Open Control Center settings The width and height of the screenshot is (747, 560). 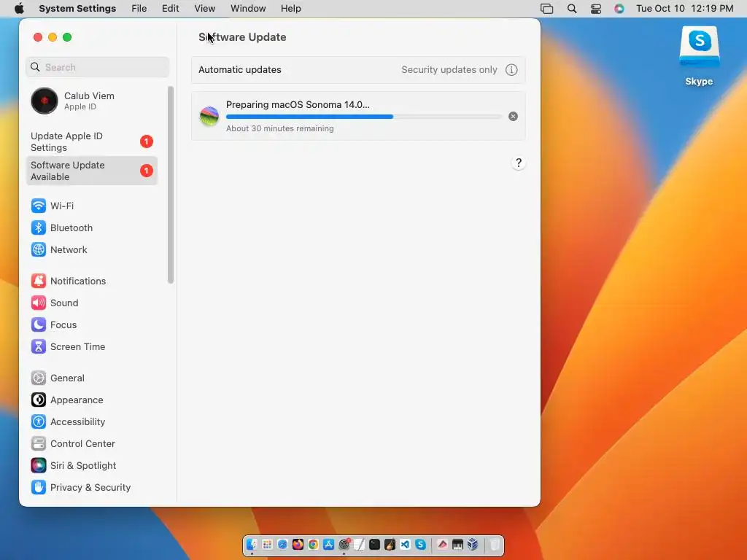(73, 444)
